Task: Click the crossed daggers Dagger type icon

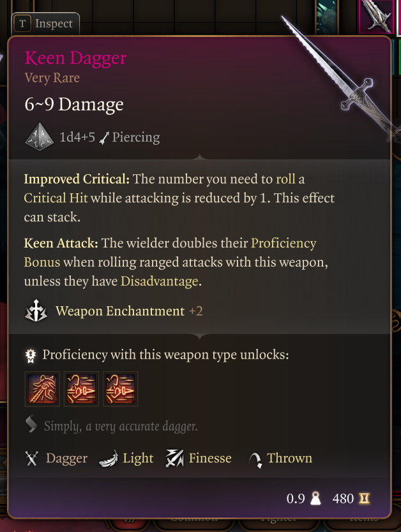Action: (32, 459)
